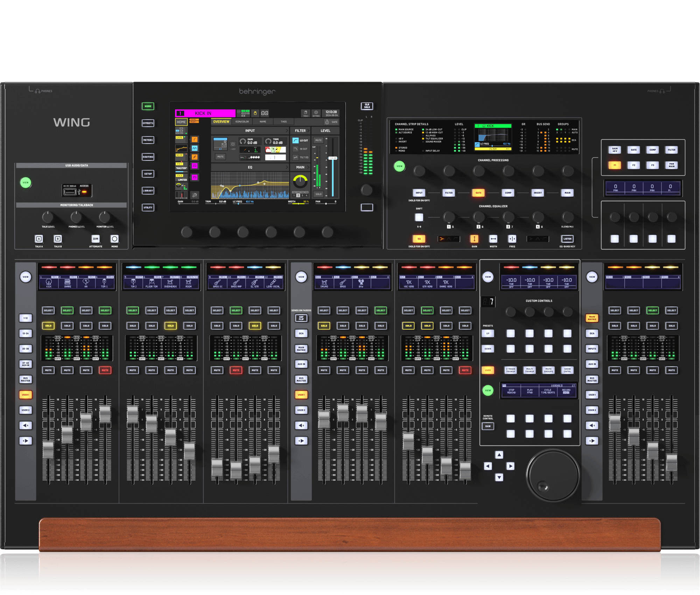This screenshot has height=595, width=700.
Task: Toggle SOLO on the DRUMS bus
Action: point(324,325)
